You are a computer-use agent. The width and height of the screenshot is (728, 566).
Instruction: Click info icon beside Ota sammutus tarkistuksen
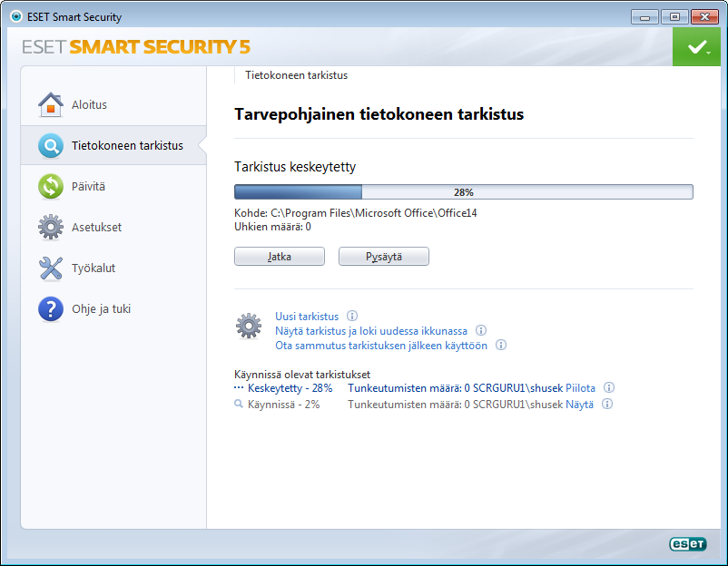tap(501, 345)
